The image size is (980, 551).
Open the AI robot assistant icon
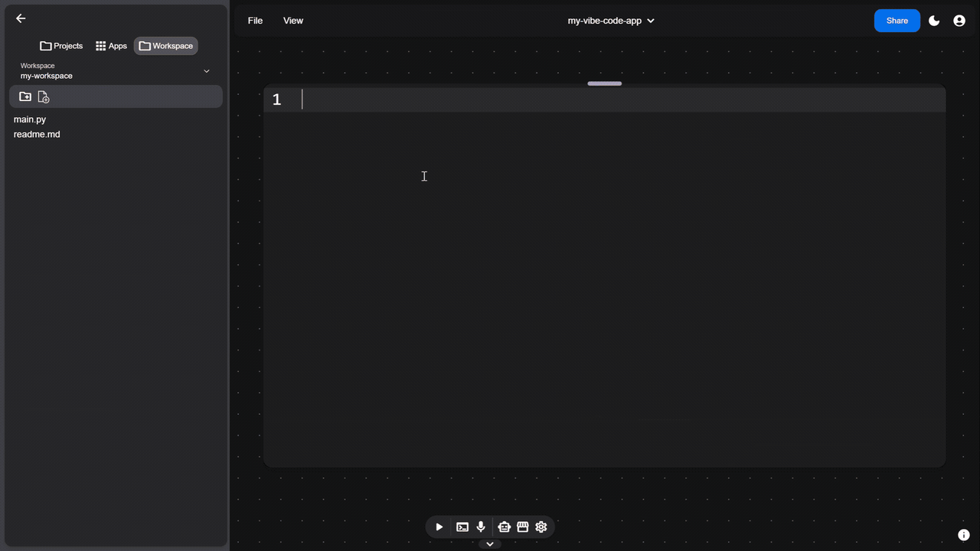click(504, 527)
